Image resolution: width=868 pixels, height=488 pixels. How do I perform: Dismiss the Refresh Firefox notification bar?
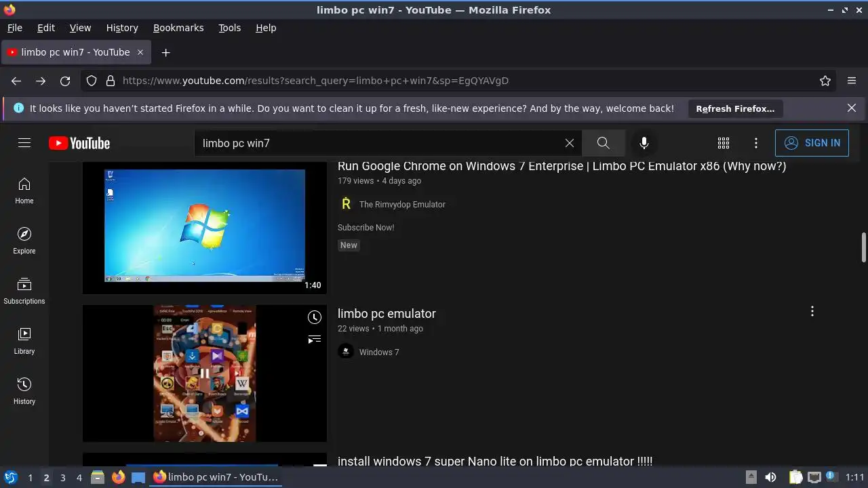[x=852, y=108]
